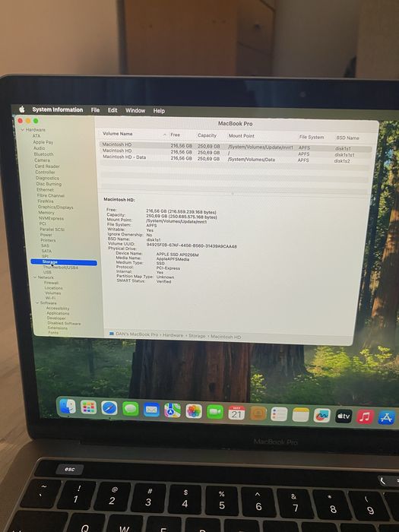Select Bluetooth in the sidebar

coord(43,154)
